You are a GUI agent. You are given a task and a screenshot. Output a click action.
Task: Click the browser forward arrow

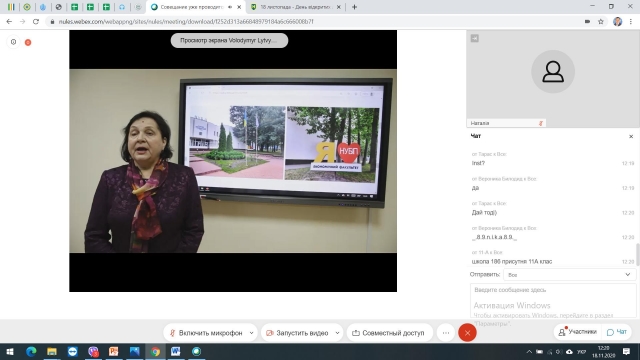[x=22, y=22]
